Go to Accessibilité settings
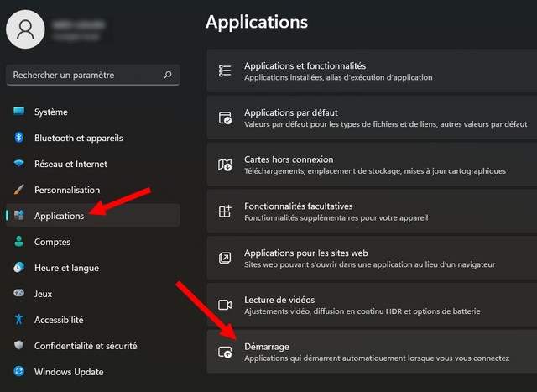The image size is (537, 392). pos(93,320)
